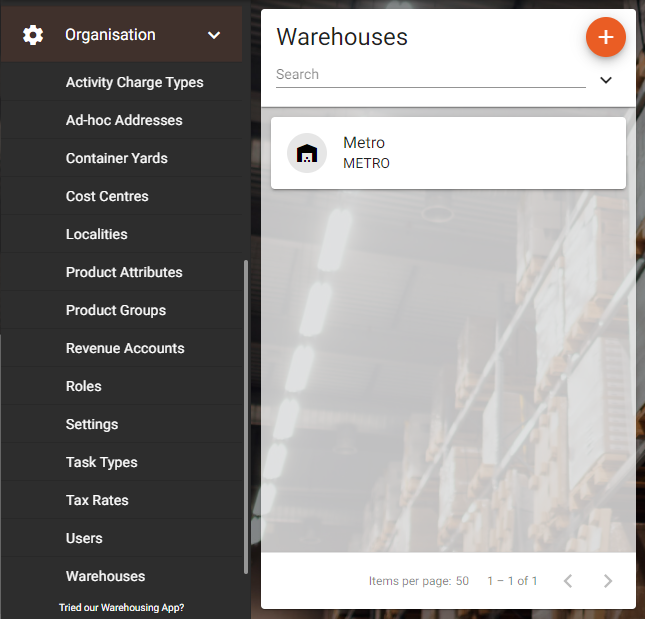
Task: Open Revenue Accounts
Action: [125, 348]
